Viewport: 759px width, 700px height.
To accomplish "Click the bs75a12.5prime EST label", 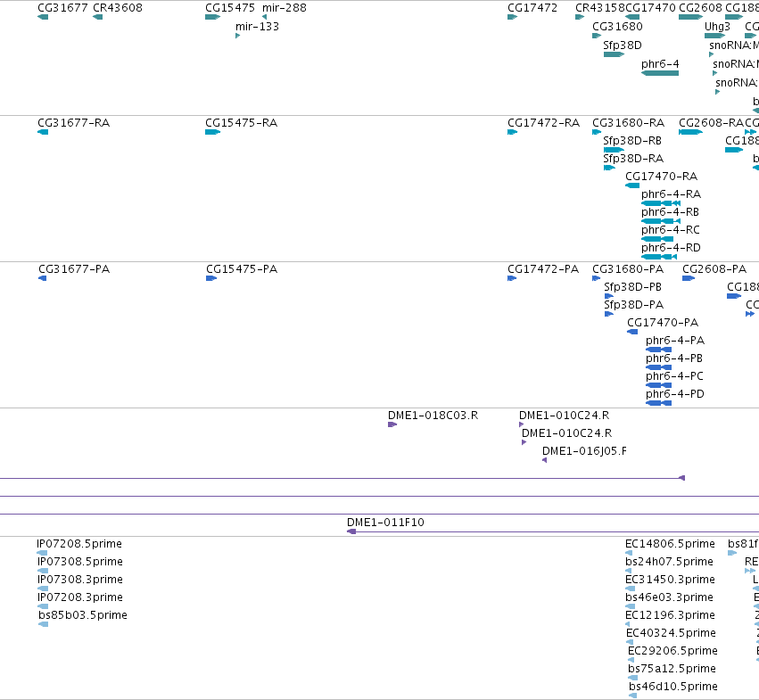I will [x=672, y=669].
